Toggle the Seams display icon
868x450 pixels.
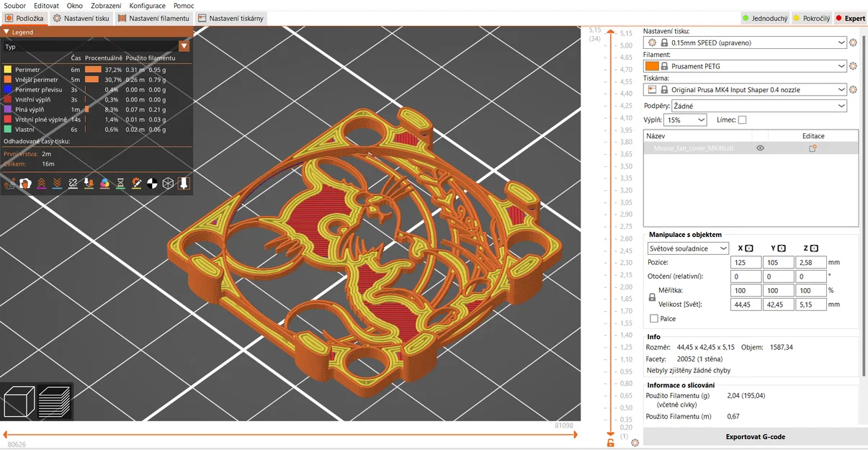click(x=73, y=184)
